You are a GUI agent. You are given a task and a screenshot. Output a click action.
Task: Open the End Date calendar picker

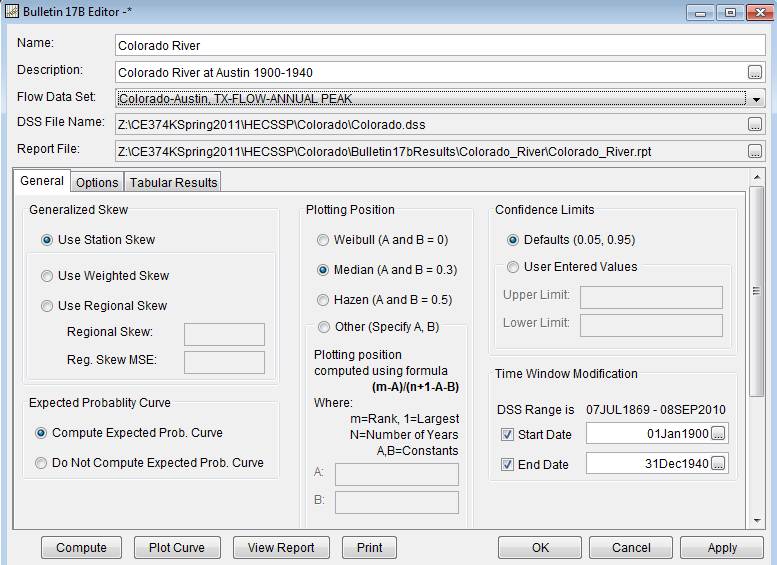coord(718,464)
